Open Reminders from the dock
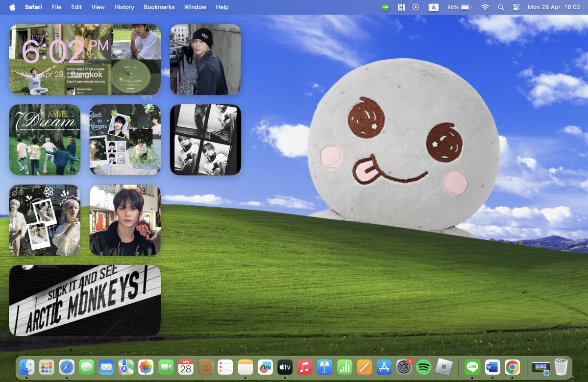Viewport: 588px width, 382px height. 225,367
